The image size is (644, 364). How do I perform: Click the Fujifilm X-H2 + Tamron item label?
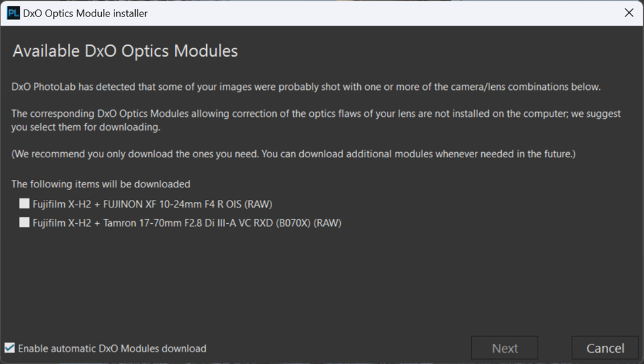tap(187, 223)
